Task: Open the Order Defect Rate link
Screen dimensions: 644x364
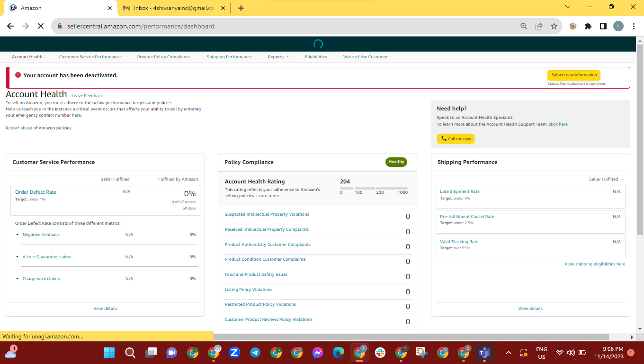Action: [36, 192]
